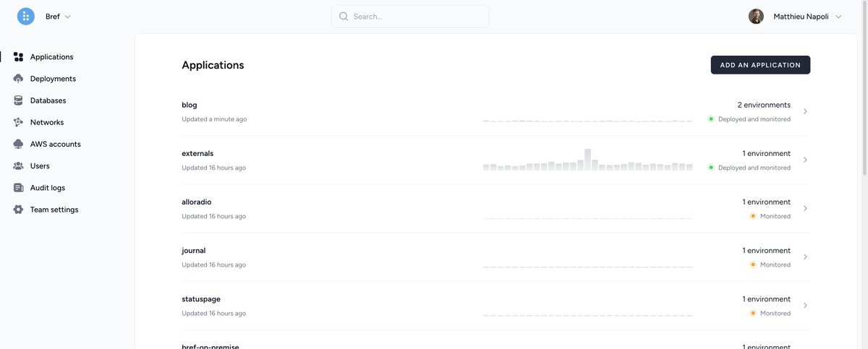
Task: Click the chevron on the statuspage row
Action: pyautogui.click(x=806, y=305)
